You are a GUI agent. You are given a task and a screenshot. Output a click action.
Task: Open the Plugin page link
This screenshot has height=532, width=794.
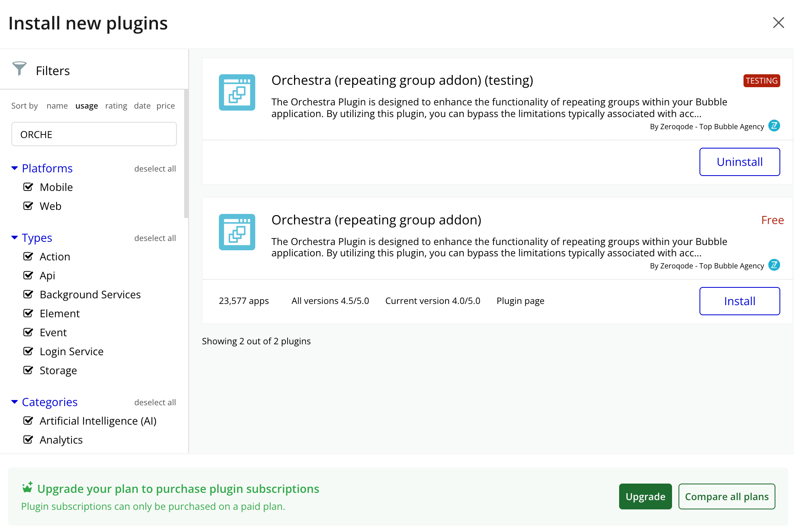coord(520,301)
